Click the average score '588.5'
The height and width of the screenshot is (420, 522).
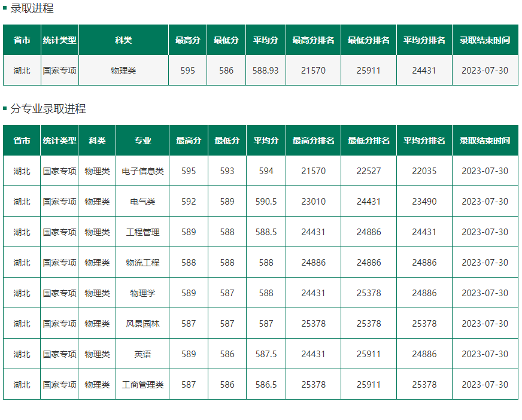point(266,232)
